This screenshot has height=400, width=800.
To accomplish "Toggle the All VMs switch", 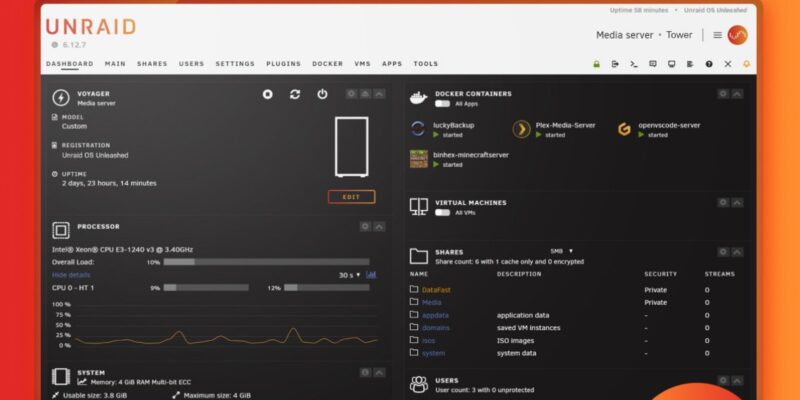I will tap(442, 212).
